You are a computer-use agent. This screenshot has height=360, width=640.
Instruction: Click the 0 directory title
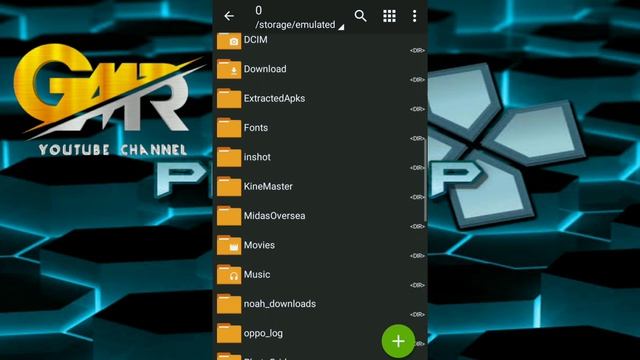click(258, 11)
